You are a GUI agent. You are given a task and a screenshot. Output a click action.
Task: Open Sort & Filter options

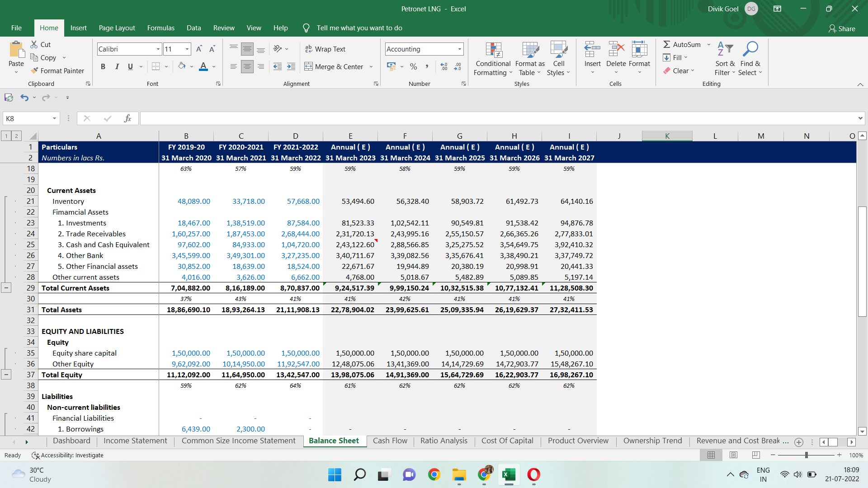coord(725,59)
